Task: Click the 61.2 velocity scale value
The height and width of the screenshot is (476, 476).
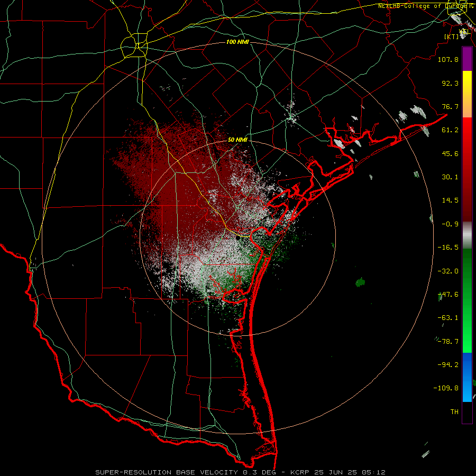Action: [x=450, y=130]
